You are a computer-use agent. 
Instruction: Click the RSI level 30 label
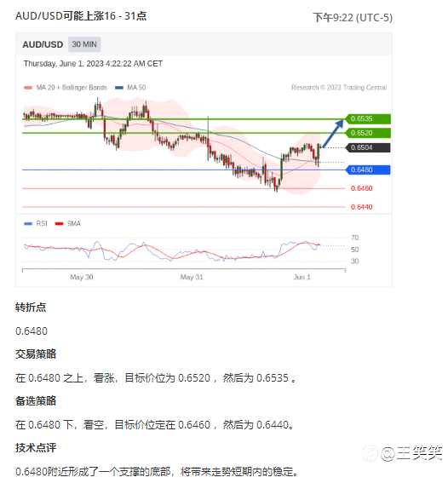pos(355,262)
